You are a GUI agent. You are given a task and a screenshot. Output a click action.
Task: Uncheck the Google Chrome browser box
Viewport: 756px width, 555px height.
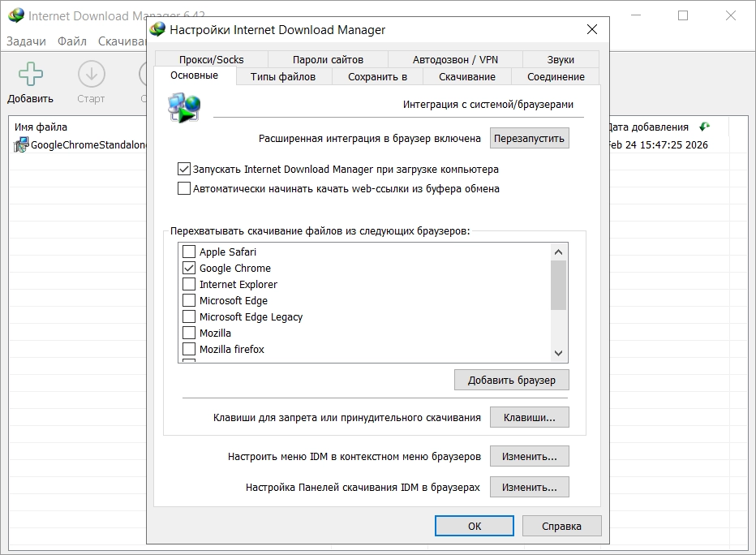click(188, 268)
